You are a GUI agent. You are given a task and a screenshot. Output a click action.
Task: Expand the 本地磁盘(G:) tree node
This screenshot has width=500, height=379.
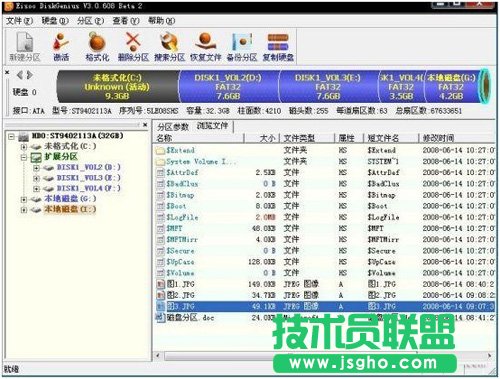coord(24,200)
